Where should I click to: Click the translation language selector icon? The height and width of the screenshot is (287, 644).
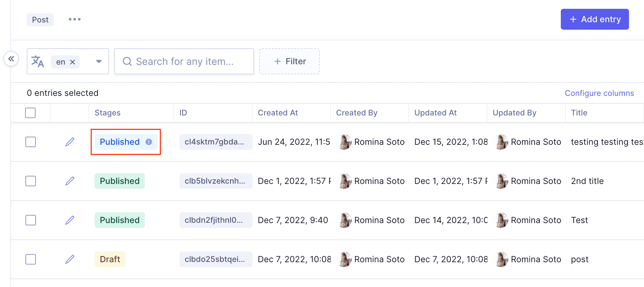click(38, 61)
